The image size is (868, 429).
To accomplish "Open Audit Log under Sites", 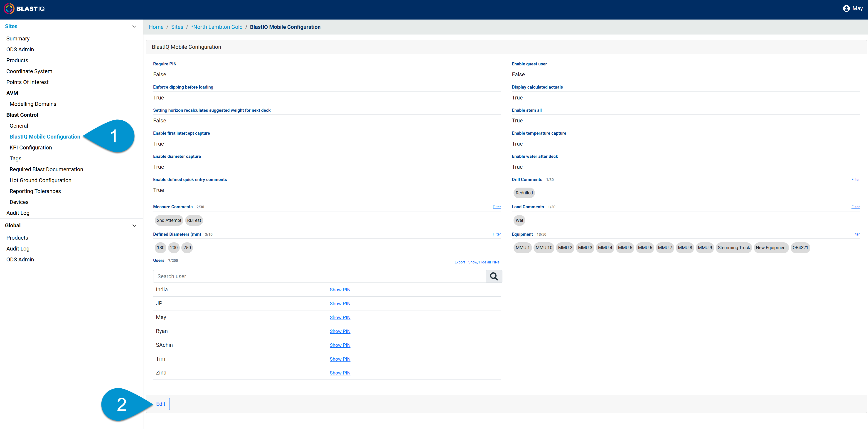I will point(18,213).
